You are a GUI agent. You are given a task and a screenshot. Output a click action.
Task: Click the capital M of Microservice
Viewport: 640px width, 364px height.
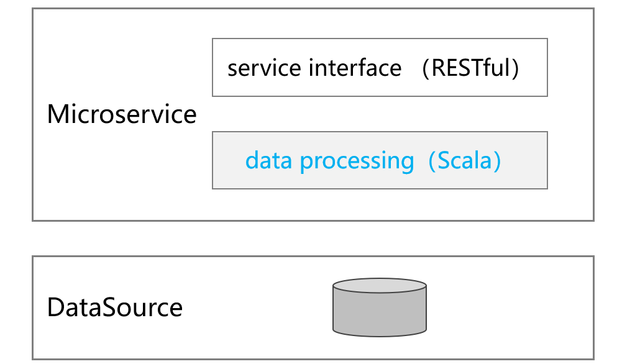click(x=57, y=114)
